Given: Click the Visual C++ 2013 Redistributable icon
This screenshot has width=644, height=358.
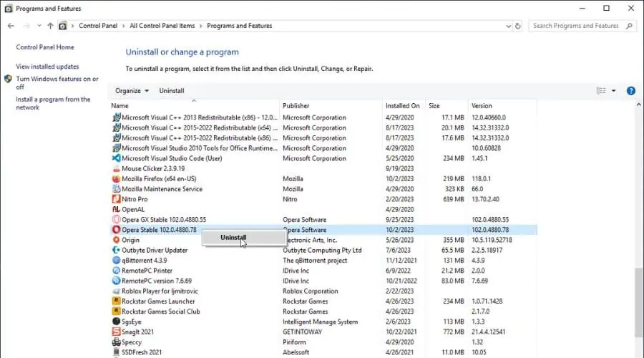Looking at the screenshot, I should point(116,117).
